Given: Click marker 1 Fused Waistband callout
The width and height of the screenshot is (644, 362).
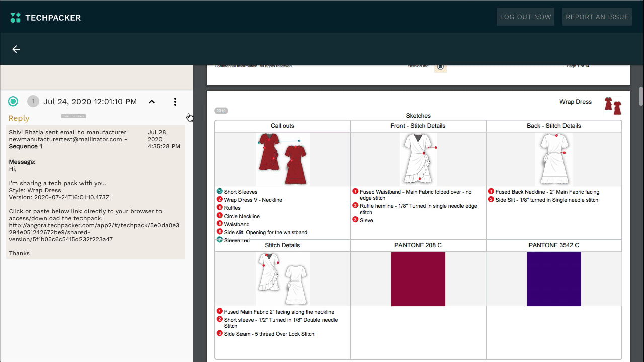Looking at the screenshot, I should [x=355, y=191].
